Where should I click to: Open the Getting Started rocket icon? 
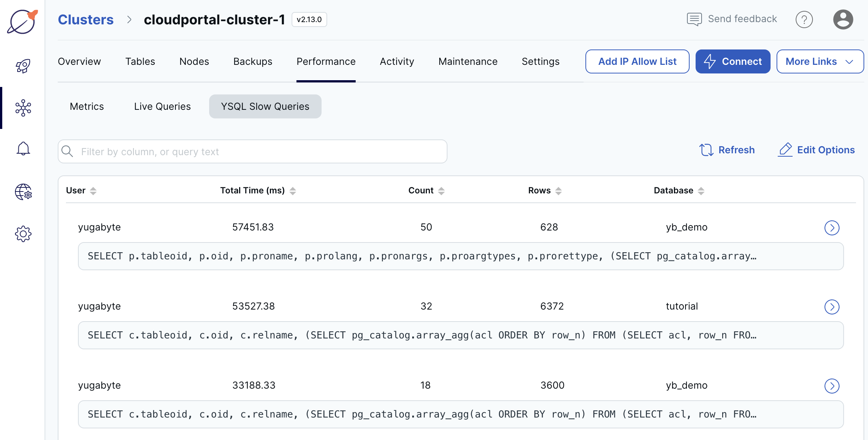click(22, 66)
